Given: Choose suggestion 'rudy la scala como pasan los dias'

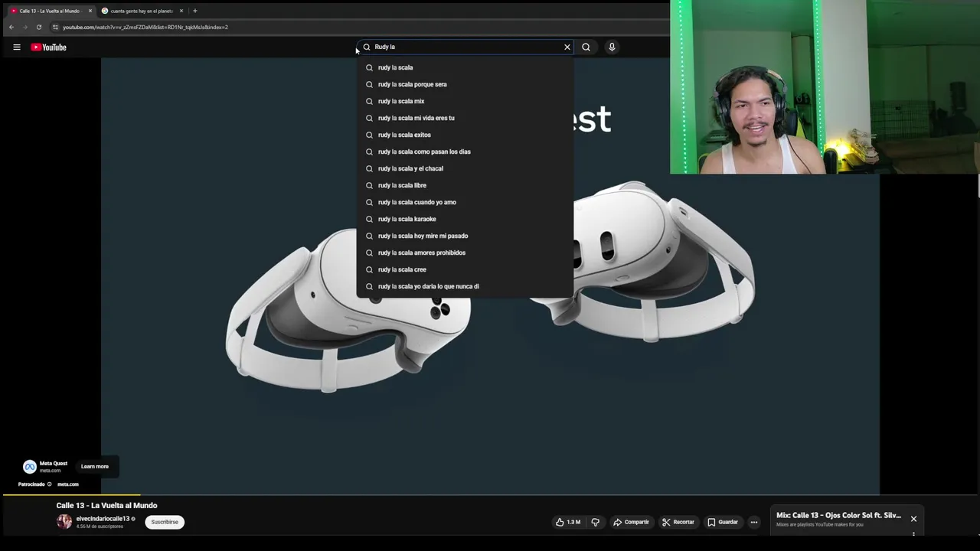Looking at the screenshot, I should pyautogui.click(x=465, y=152).
